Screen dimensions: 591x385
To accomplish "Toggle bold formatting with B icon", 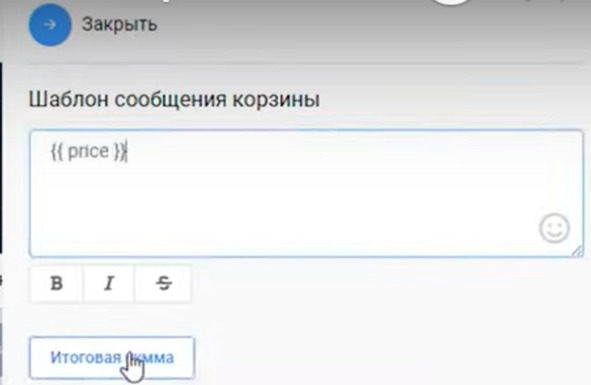I will click(57, 283).
